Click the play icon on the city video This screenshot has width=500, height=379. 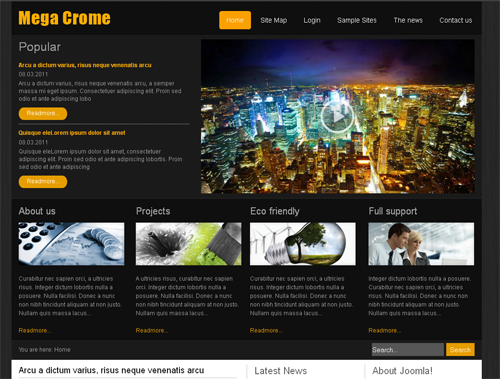point(337,116)
